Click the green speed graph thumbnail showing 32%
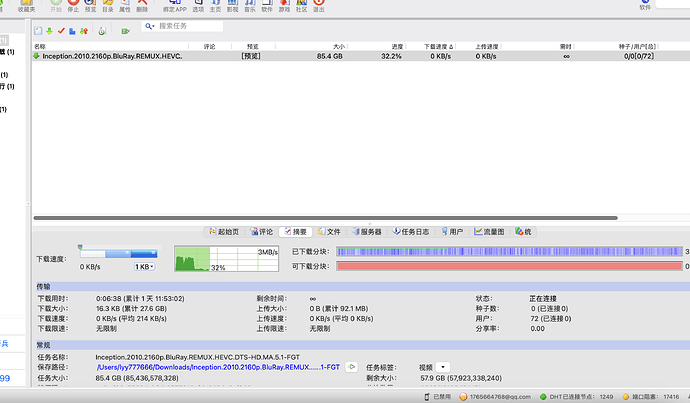690x403 pixels. 226,259
